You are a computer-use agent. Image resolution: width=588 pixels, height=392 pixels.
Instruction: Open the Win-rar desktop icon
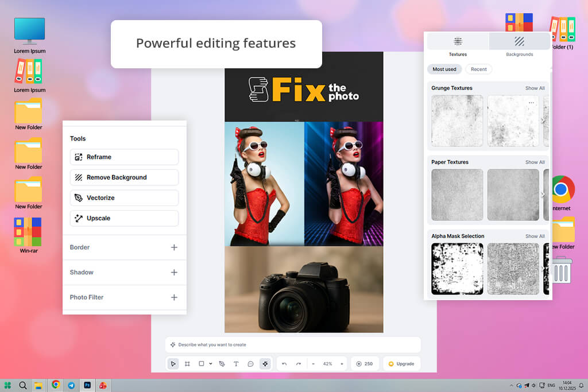tap(29, 235)
